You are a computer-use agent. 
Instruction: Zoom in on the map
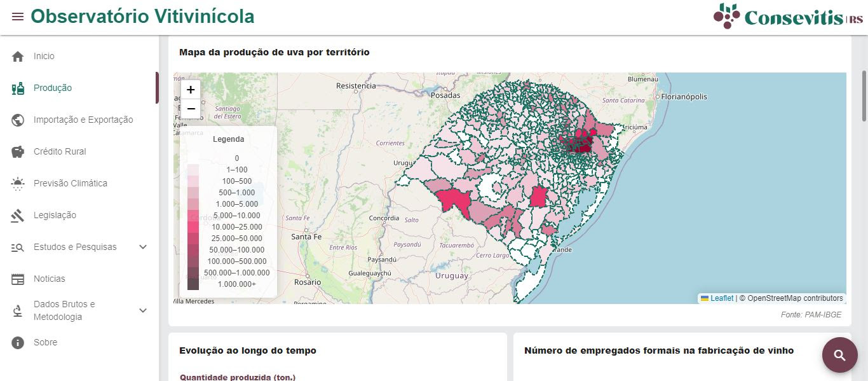click(x=191, y=90)
